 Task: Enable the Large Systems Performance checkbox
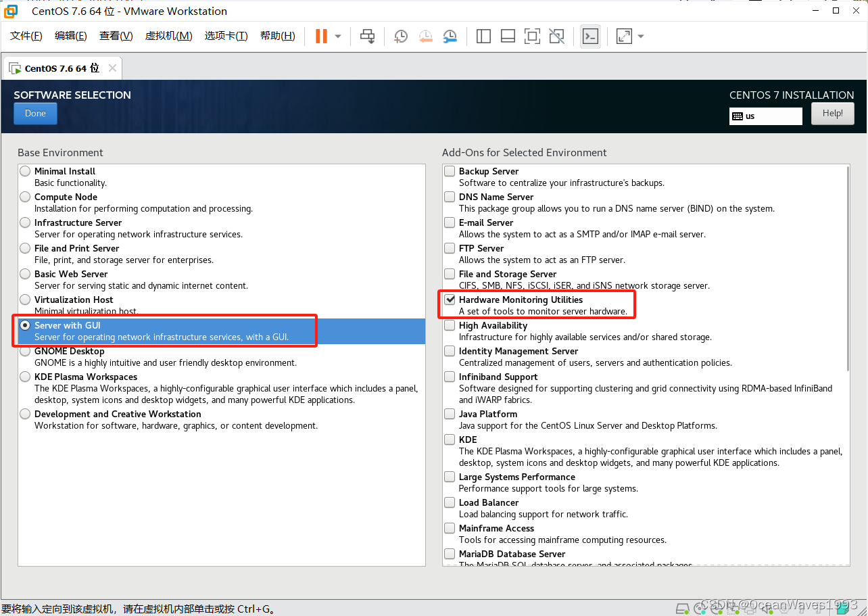pyautogui.click(x=450, y=477)
